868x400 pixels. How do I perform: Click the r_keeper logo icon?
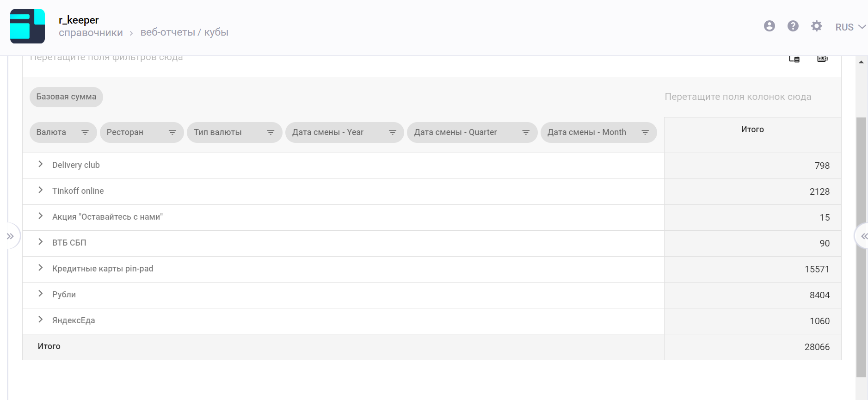(x=27, y=26)
